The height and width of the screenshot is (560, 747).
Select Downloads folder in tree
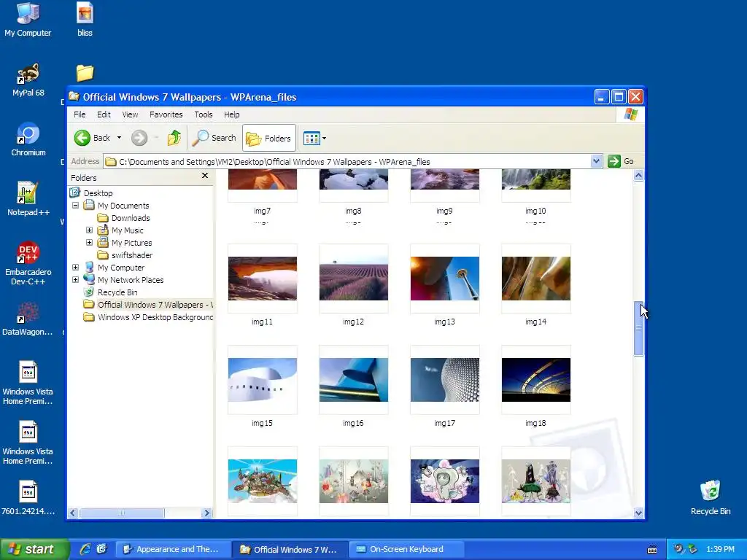click(x=131, y=217)
